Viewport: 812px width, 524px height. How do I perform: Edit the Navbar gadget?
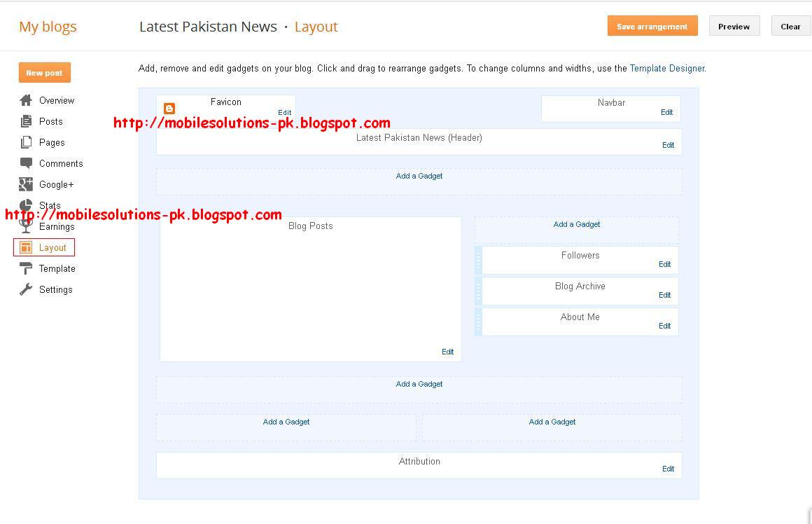pos(666,111)
